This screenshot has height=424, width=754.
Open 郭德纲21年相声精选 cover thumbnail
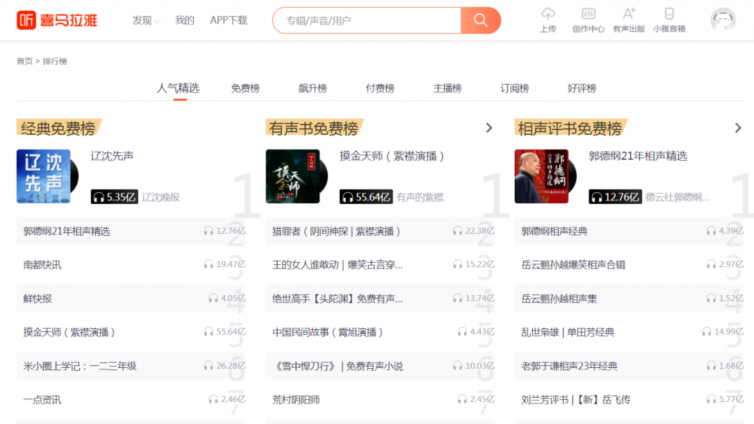(541, 176)
